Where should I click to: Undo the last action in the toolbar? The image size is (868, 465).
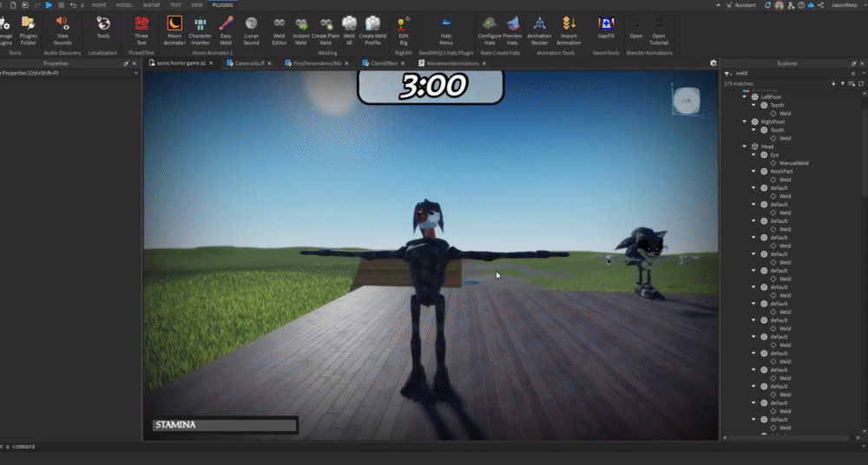coord(73,5)
